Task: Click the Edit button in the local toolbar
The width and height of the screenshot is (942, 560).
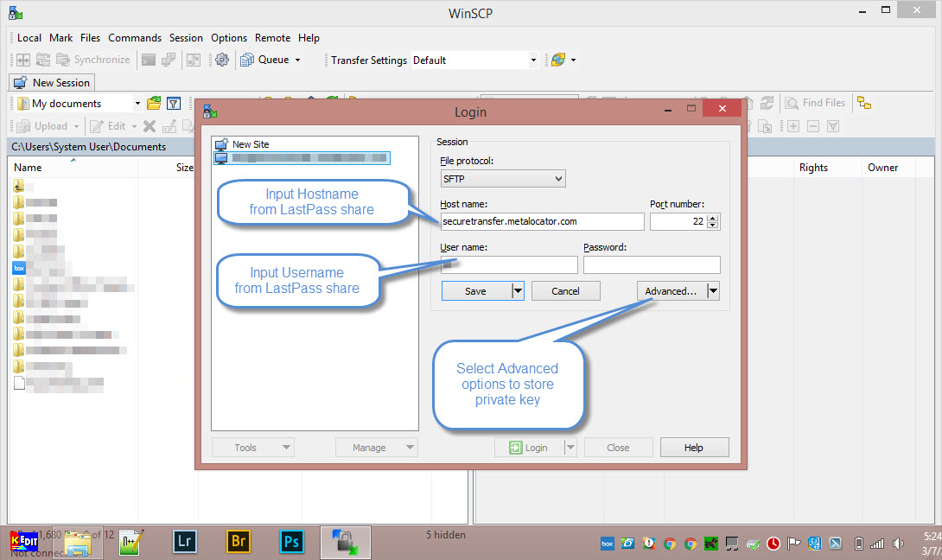Action: coord(108,126)
